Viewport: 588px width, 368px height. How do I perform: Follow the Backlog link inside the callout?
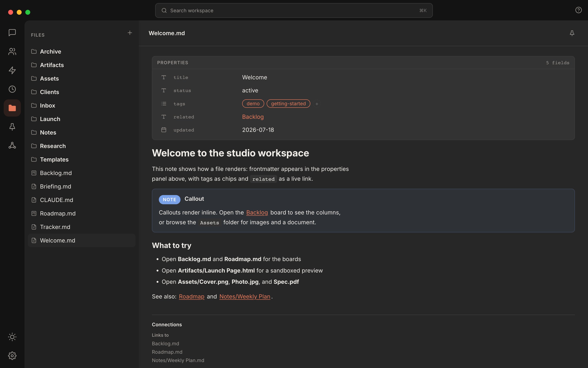[x=257, y=212]
